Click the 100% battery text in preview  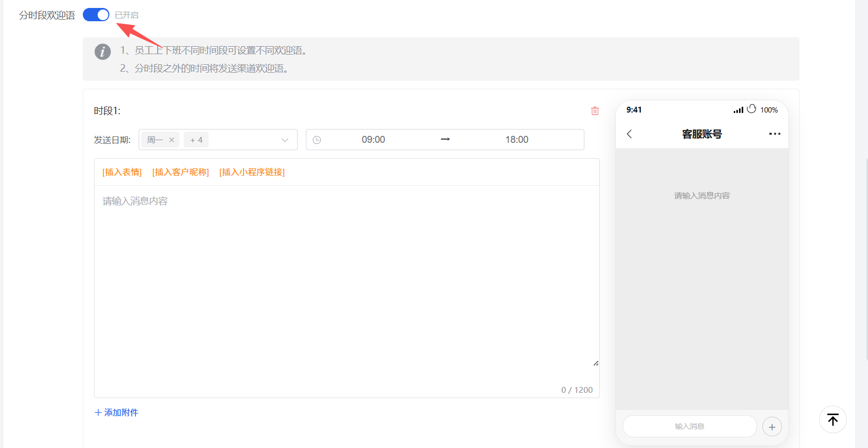769,110
